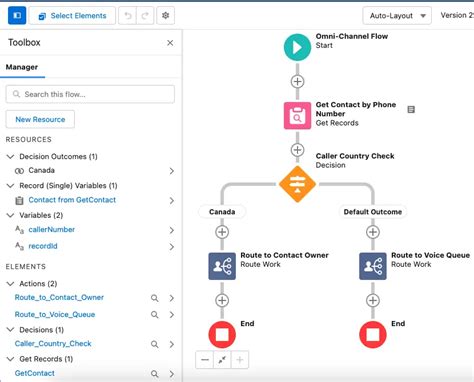Click End node under Canada branch

pyautogui.click(x=222, y=334)
